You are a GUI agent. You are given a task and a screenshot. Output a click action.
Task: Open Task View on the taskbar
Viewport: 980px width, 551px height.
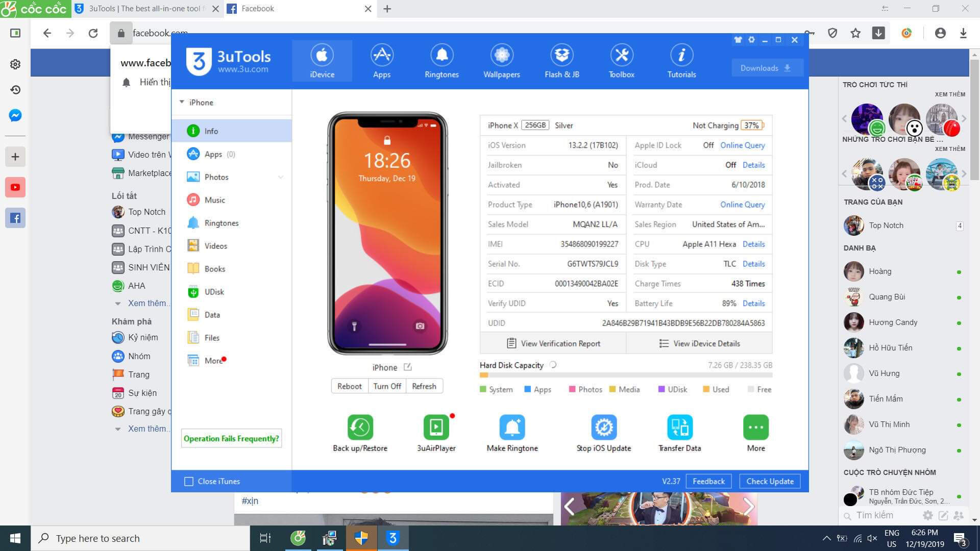pyautogui.click(x=265, y=538)
